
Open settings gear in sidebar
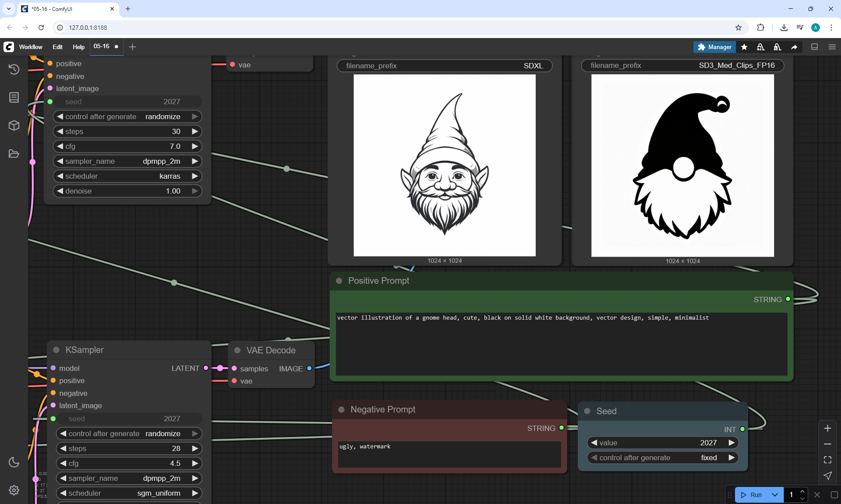click(14, 490)
